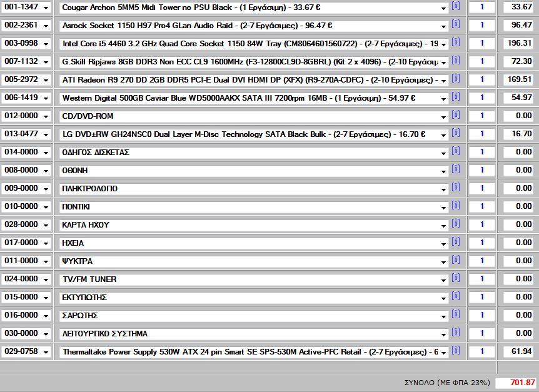Image resolution: width=539 pixels, height=392 pixels.
Task: Open info icon for Asrock H97 Pro4 motherboard
Action: click(x=455, y=24)
